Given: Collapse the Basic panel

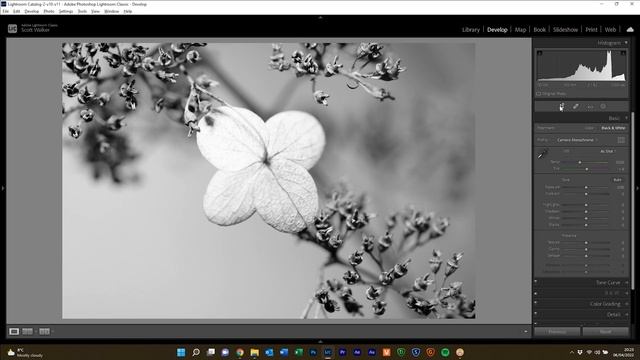Looking at the screenshot, I should pos(626,118).
